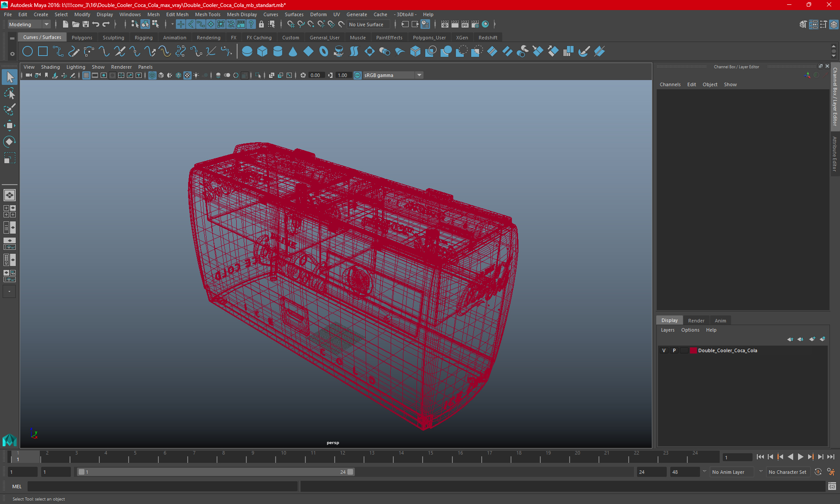The image size is (840, 504).
Task: Activate the Scale tool
Action: click(x=10, y=158)
